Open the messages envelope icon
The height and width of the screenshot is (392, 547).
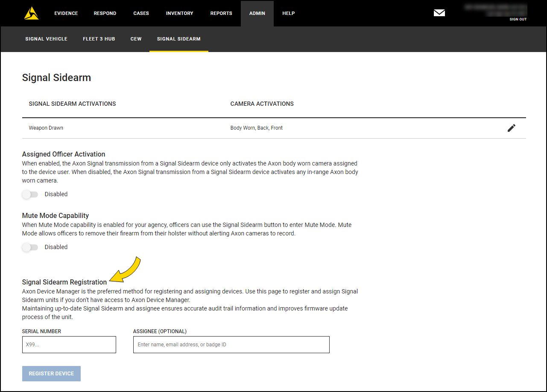(439, 13)
